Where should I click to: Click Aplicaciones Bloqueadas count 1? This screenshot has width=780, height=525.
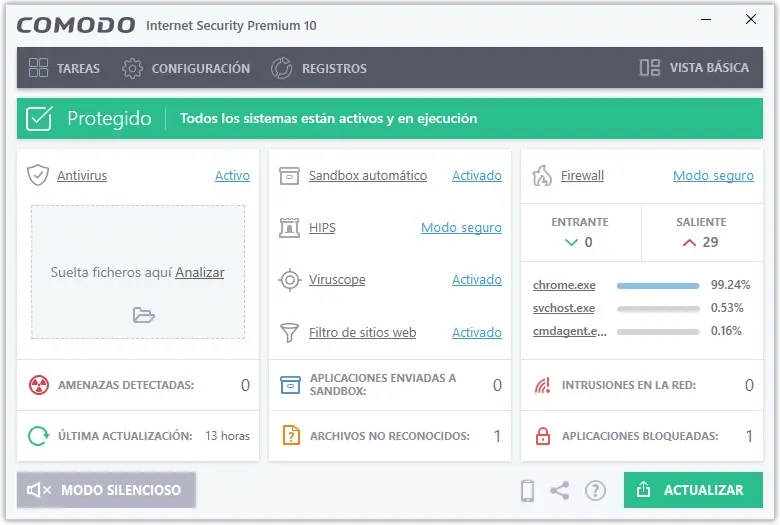749,436
